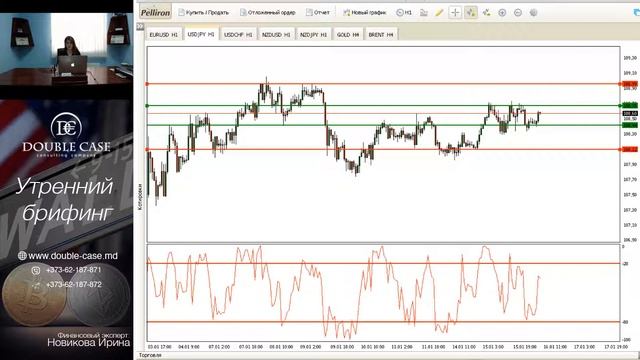Select the yellow pencil drawing tool
Viewport: 640px width, 360px height.
click(x=439, y=13)
